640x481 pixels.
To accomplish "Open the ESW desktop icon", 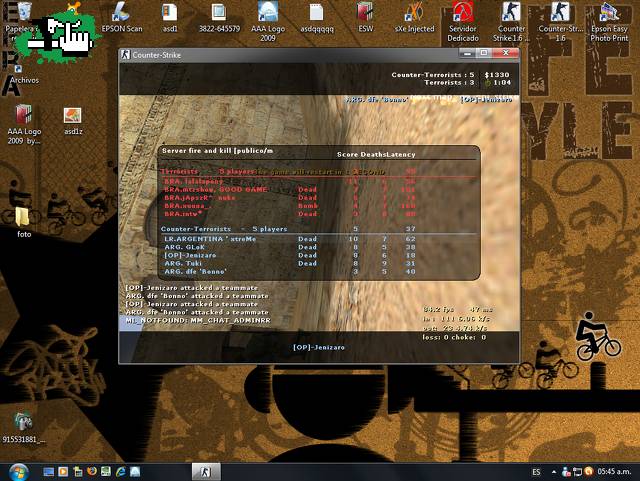I will pyautogui.click(x=365, y=17).
